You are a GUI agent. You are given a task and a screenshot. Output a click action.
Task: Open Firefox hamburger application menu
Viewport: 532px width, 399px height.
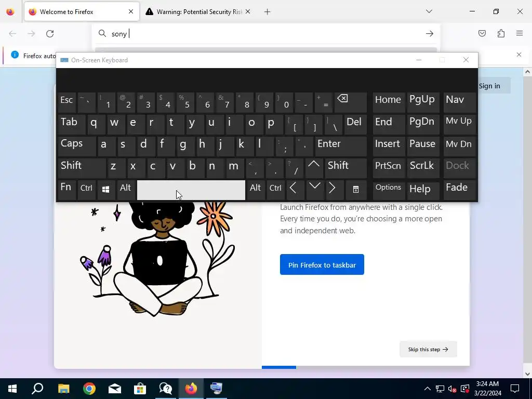point(520,33)
